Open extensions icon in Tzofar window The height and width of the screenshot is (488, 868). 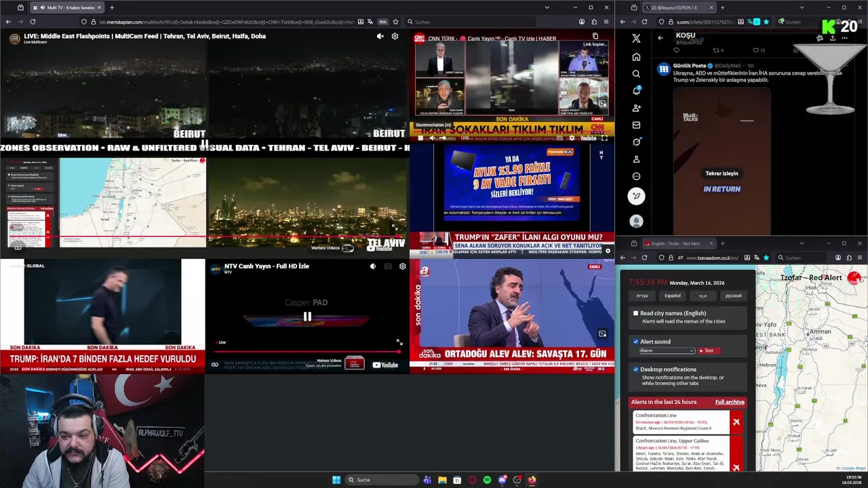coord(850,258)
